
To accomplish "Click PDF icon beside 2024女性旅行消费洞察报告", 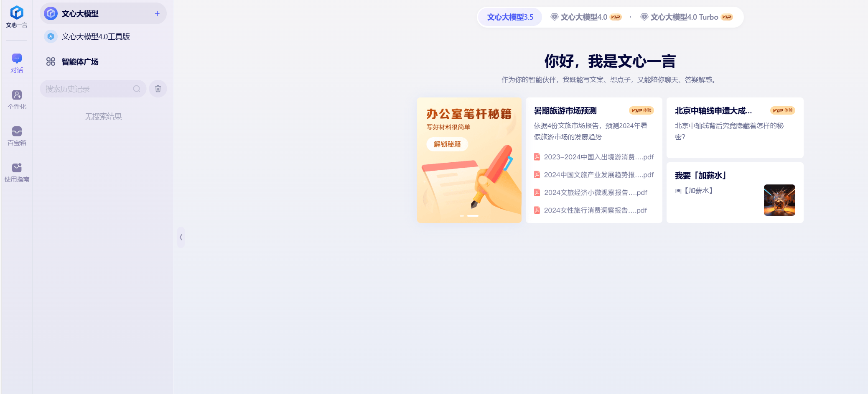I will point(537,210).
